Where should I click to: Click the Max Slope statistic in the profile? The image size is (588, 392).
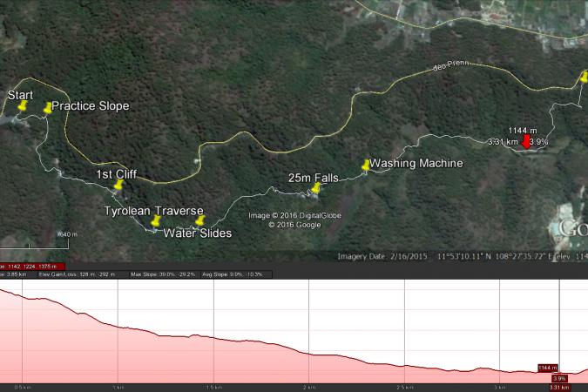pos(163,274)
